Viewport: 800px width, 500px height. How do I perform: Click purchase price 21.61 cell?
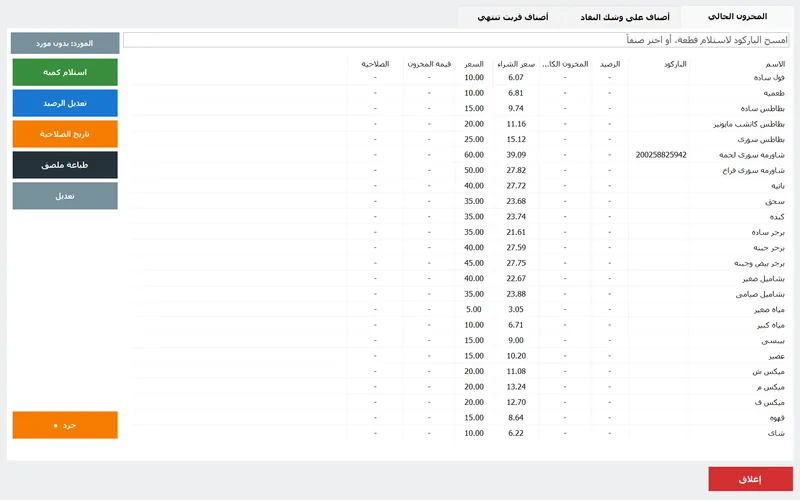(516, 232)
